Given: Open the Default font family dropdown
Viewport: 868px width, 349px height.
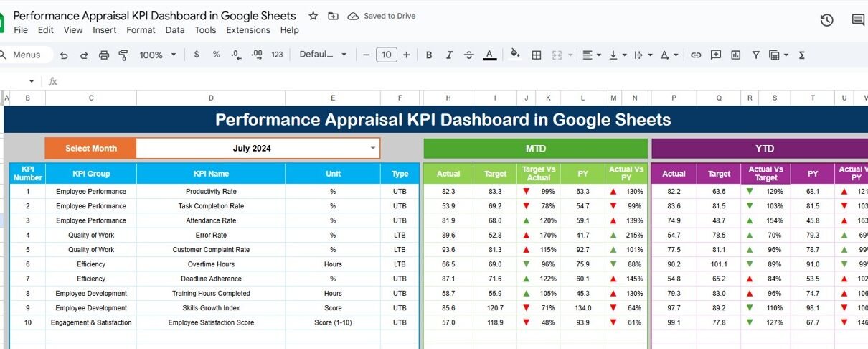Looking at the screenshot, I should (x=323, y=55).
